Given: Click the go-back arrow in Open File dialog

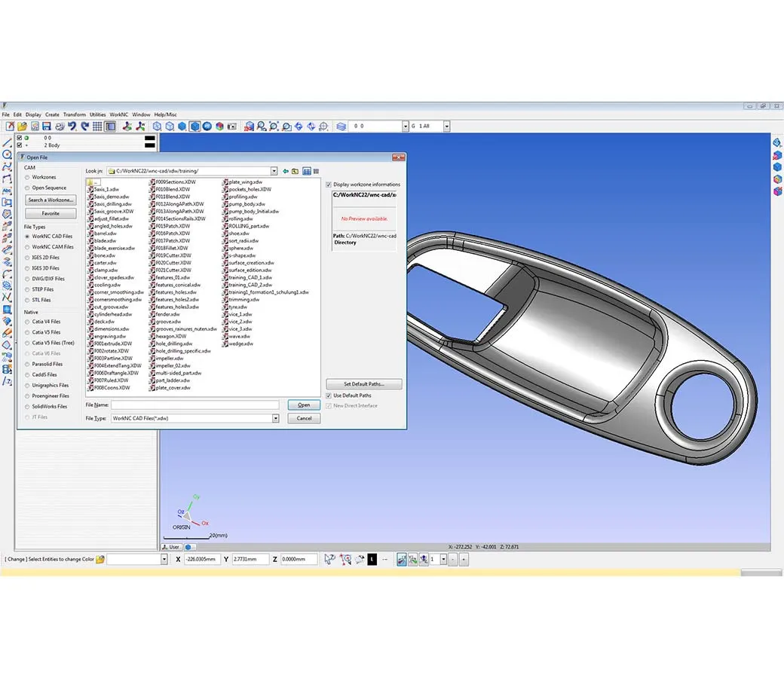Looking at the screenshot, I should coord(286,171).
